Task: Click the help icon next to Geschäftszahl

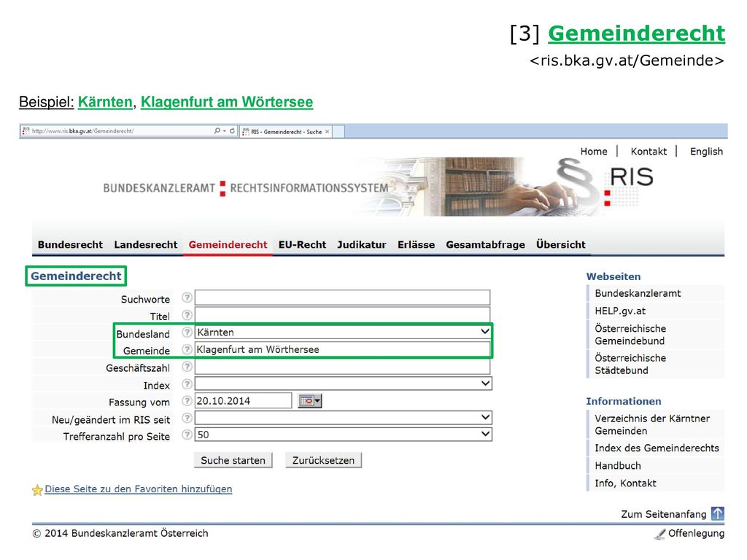Action: [x=187, y=367]
